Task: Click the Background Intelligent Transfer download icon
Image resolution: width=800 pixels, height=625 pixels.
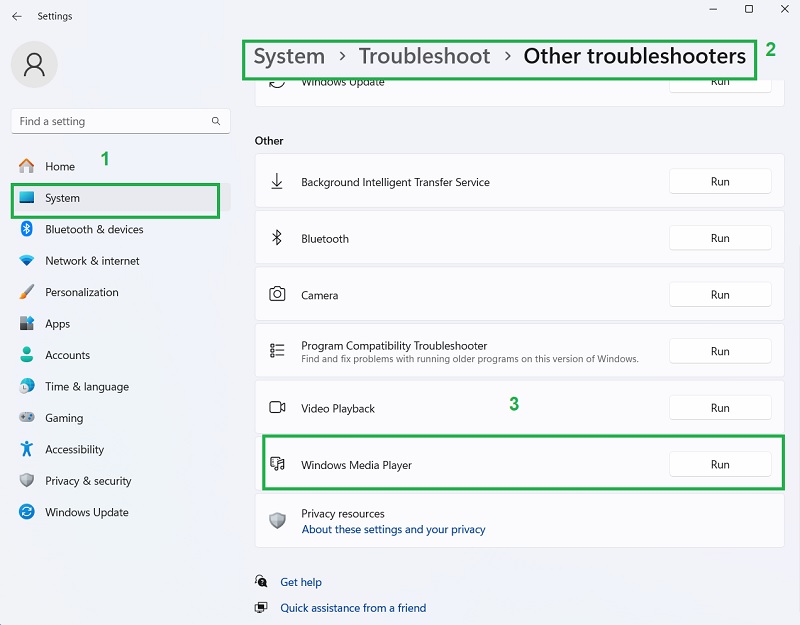Action: tap(277, 181)
